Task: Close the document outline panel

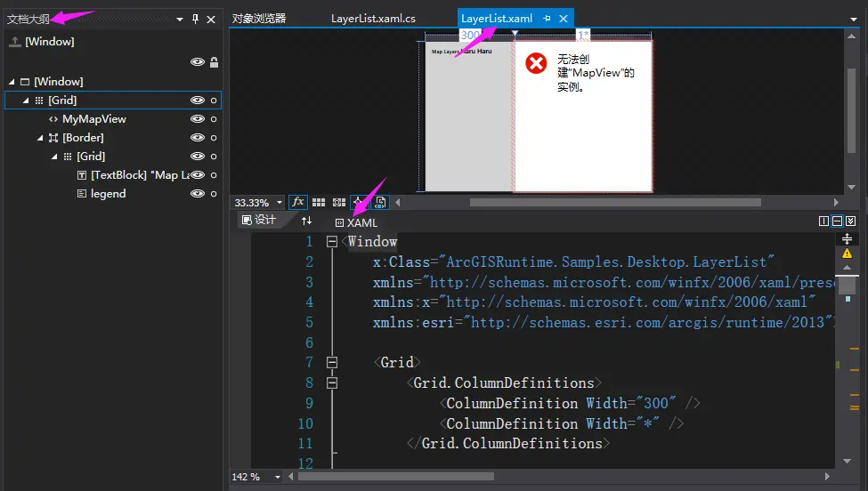Action: coord(211,20)
